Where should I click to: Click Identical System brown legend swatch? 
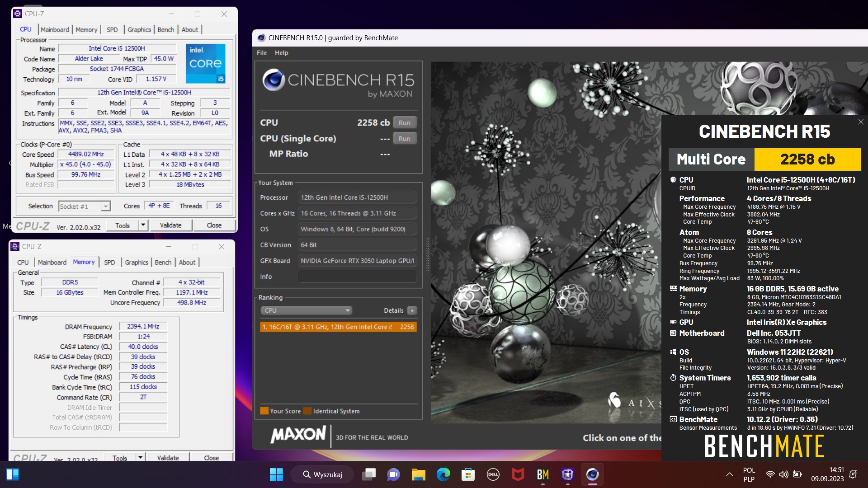coord(307,411)
